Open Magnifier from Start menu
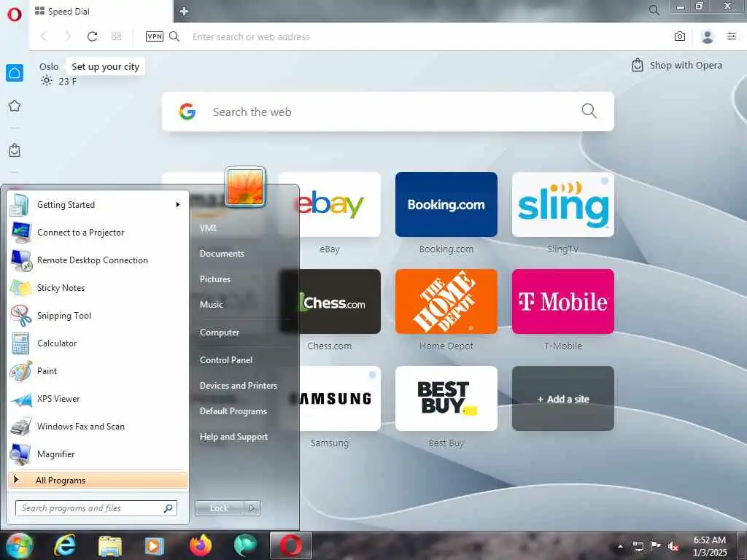Image resolution: width=747 pixels, height=560 pixels. [98, 454]
